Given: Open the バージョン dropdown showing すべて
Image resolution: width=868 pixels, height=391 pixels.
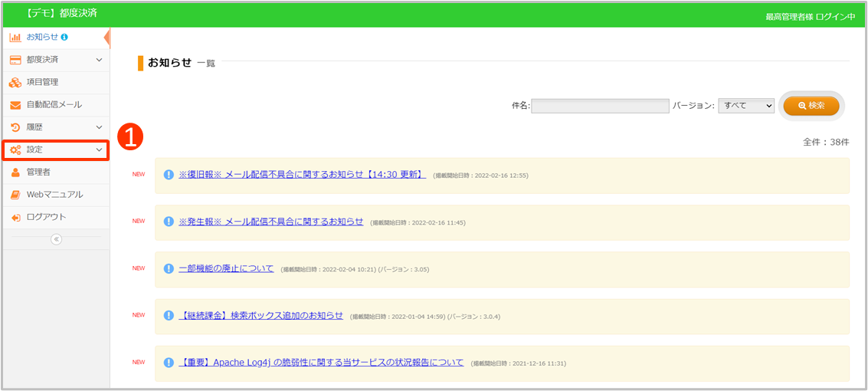Looking at the screenshot, I should click(x=746, y=106).
